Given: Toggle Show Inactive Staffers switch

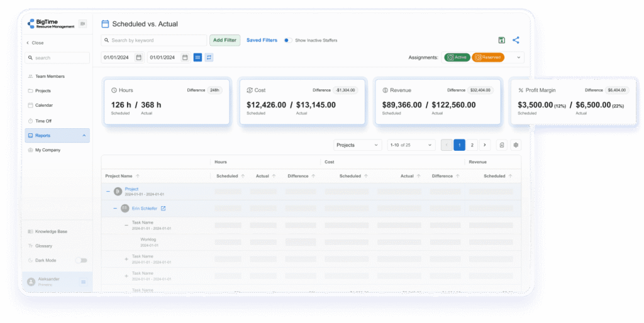Looking at the screenshot, I should pyautogui.click(x=287, y=40).
